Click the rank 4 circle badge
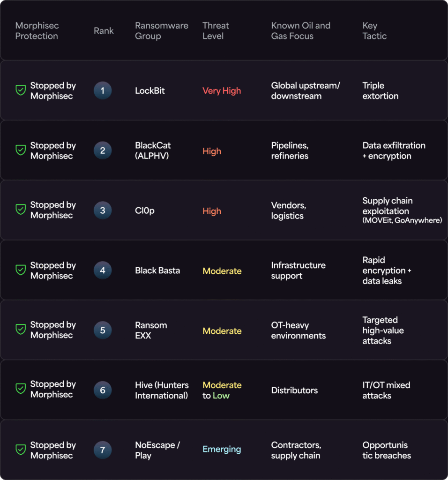This screenshot has height=480, width=448. click(x=103, y=270)
